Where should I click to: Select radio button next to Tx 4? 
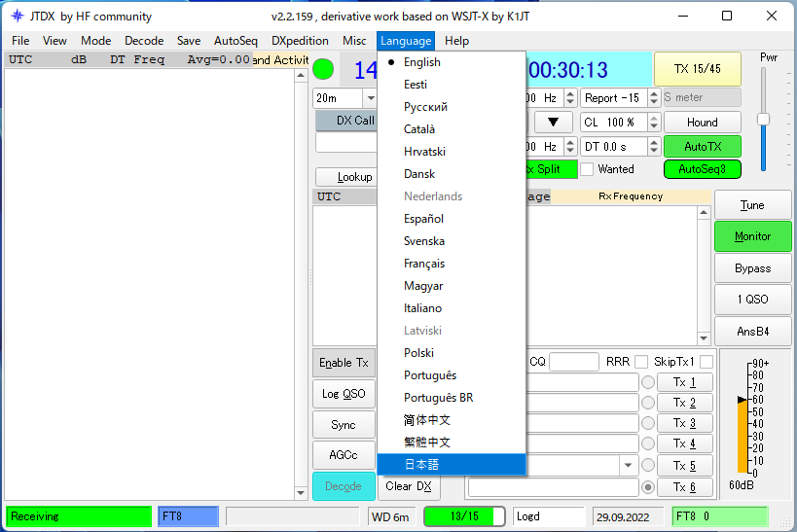648,443
